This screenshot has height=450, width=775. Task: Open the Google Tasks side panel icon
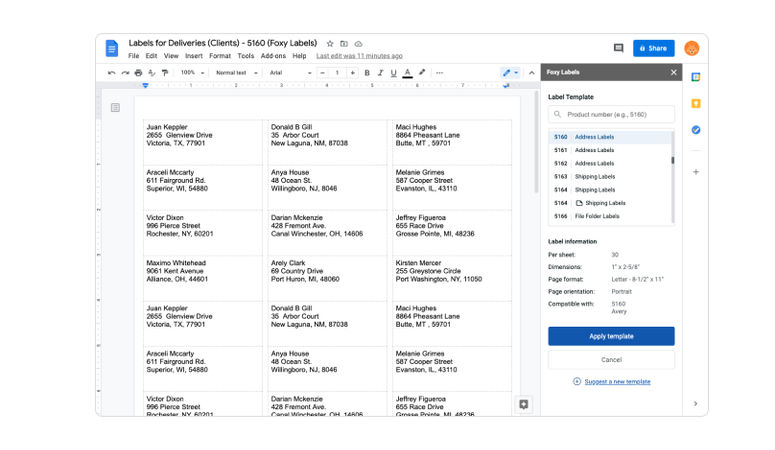tap(695, 130)
